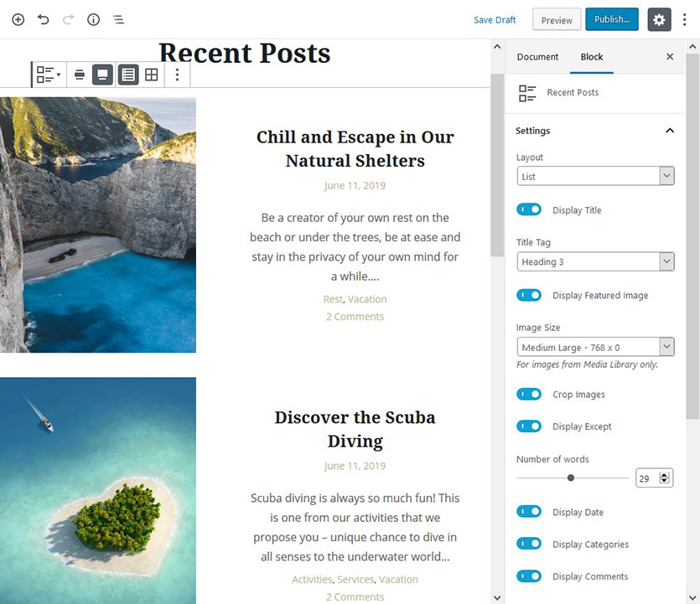Open the Layout dropdown

coord(595,176)
